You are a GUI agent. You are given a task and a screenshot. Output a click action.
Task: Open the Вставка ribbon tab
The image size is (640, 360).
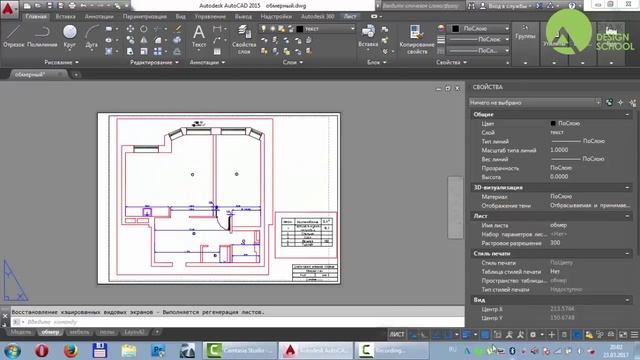coord(66,17)
